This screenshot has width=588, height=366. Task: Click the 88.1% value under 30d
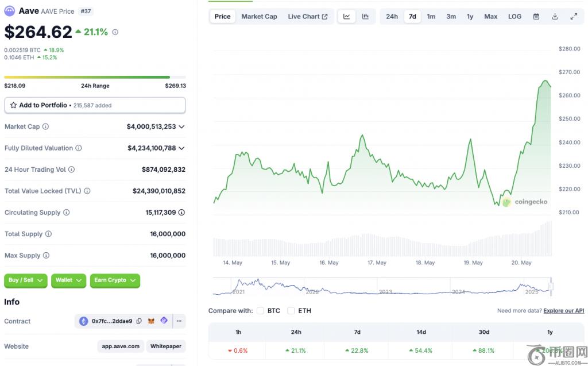pyautogui.click(x=486, y=350)
